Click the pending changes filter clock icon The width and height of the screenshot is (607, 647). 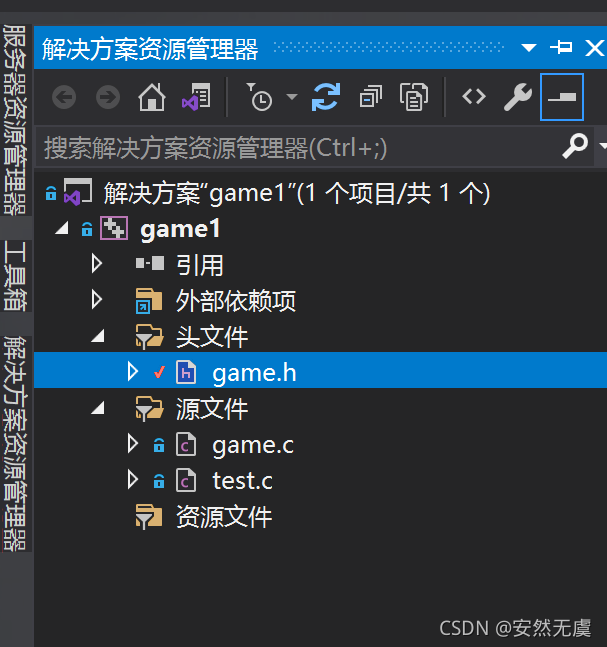pos(259,97)
